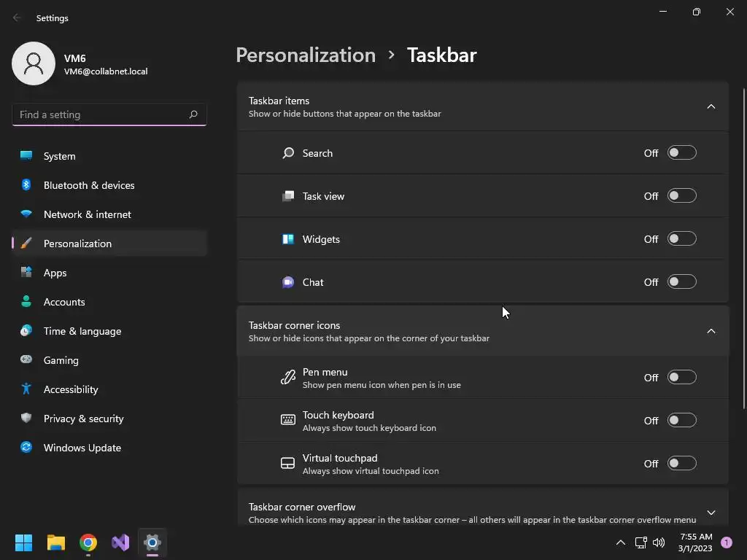This screenshot has width=747, height=560.
Task: Click the Gaming controller icon
Action: (26, 359)
